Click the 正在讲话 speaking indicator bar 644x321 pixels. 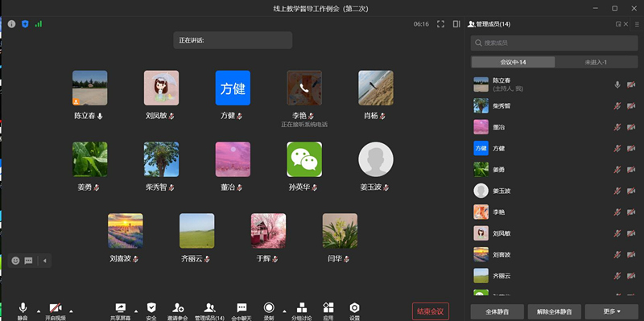(x=233, y=40)
